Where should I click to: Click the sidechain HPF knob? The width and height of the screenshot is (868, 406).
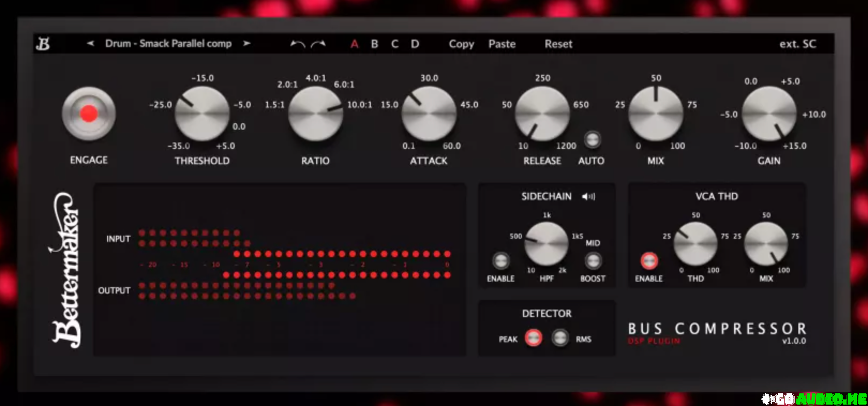pyautogui.click(x=547, y=244)
